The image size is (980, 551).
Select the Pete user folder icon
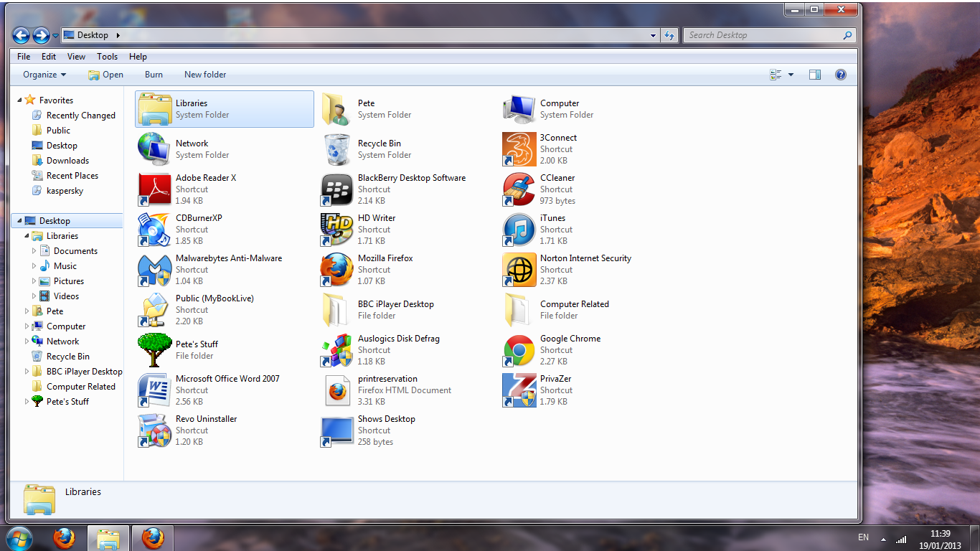[x=336, y=109]
